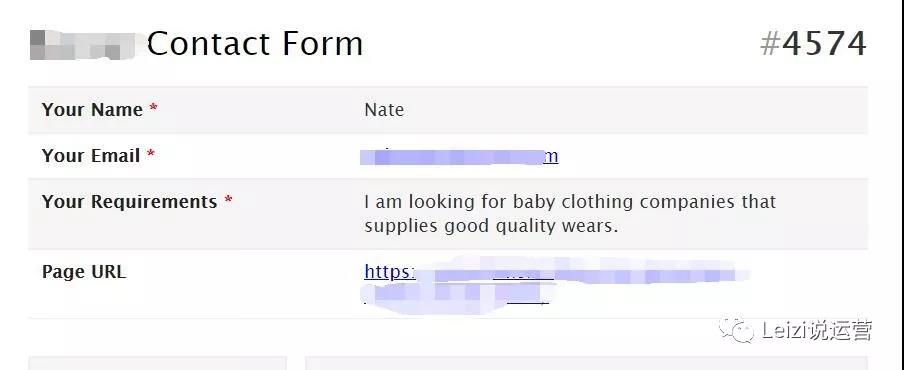Click the red asterisk next to Your Email
The image size is (904, 370).
pyautogui.click(x=151, y=154)
